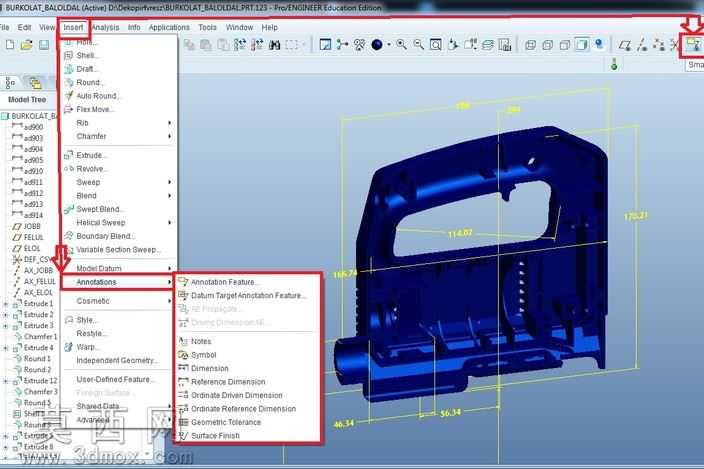The image size is (704, 469).
Task: Click the 56.34 dimension on model
Action: pos(450,413)
